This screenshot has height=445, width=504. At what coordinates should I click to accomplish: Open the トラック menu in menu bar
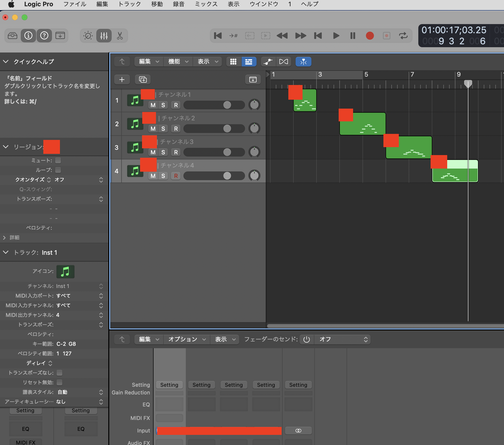tap(129, 4)
